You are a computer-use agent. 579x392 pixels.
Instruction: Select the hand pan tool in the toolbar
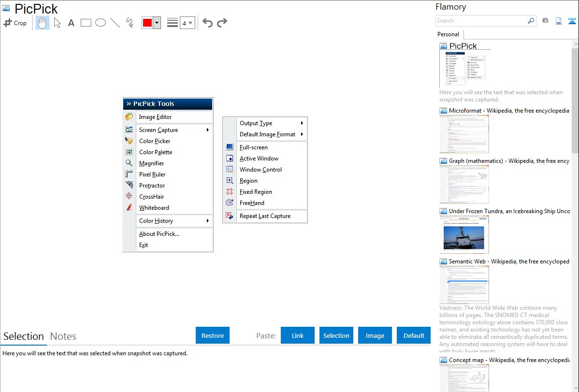[43, 23]
